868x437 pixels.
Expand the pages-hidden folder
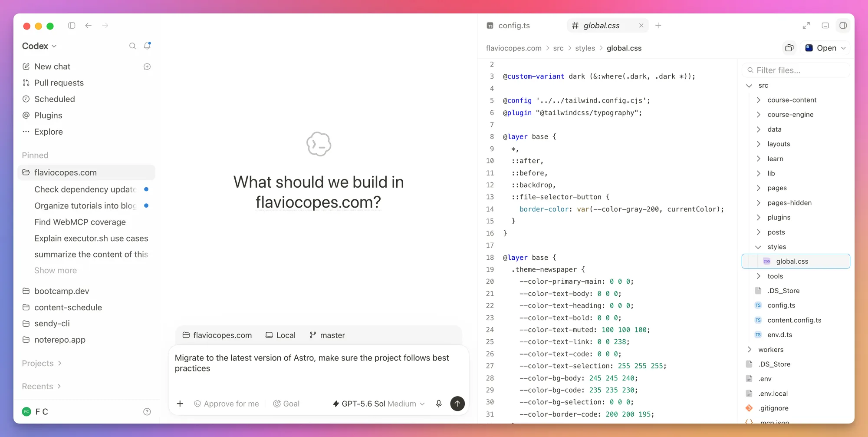[x=758, y=202]
